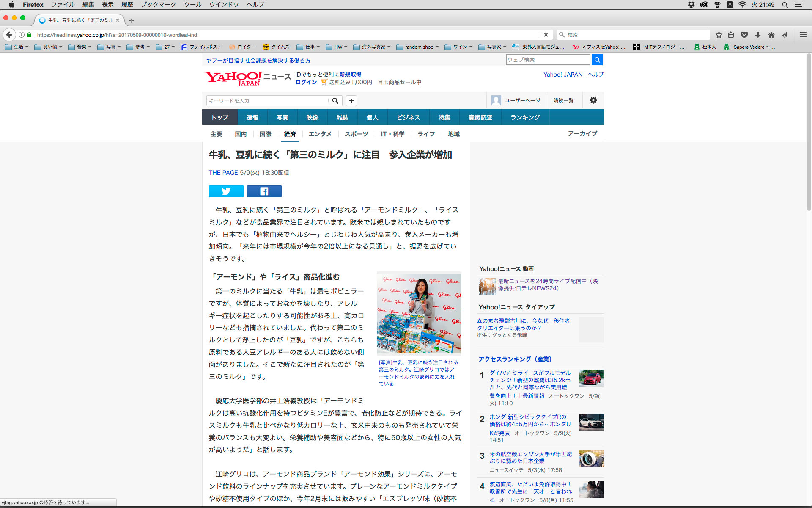Share the article via the Facebook button

pyautogui.click(x=264, y=191)
